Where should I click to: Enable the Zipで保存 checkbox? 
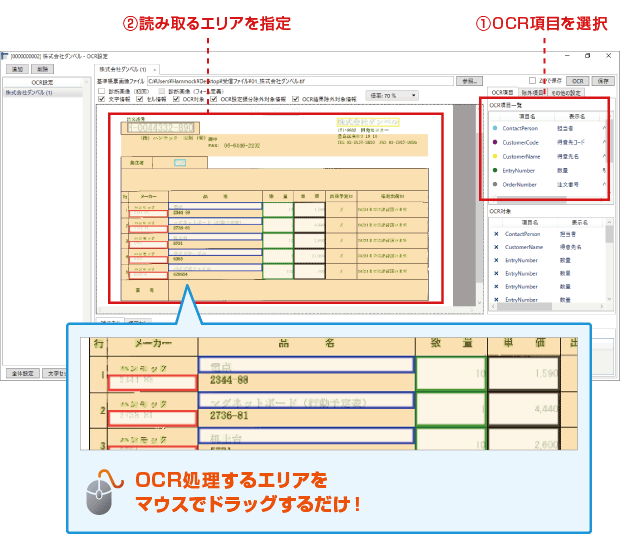point(532,81)
